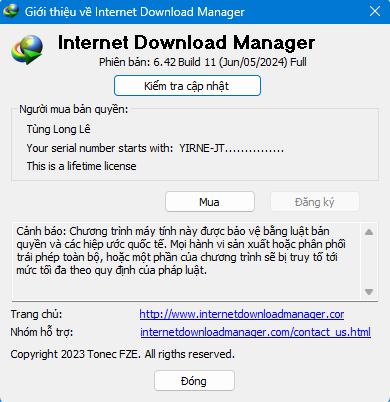The height and width of the screenshot is (402, 390).
Task: Click the Copyright 2023 Tonec FZE text
Action: click(122, 354)
